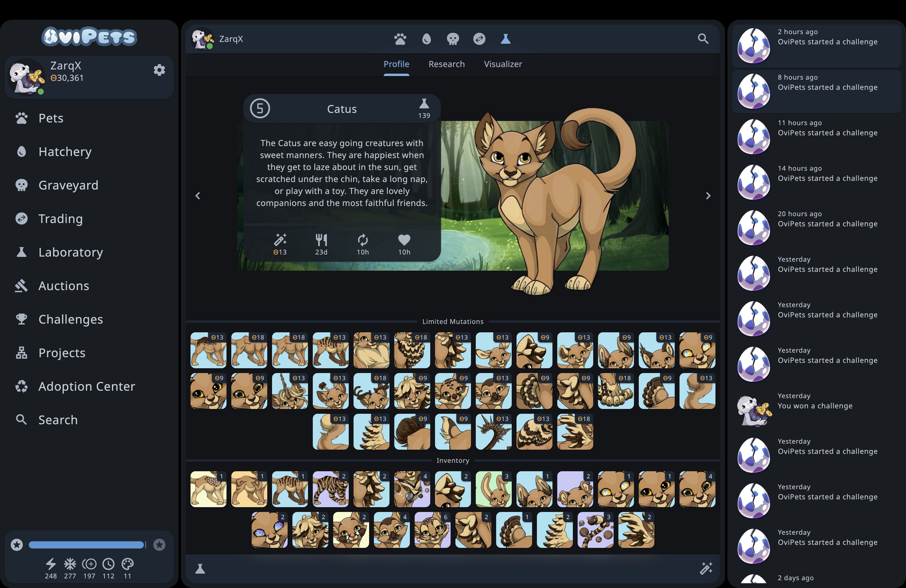Click the trading arrows icon in header
Viewport: 906px width, 588px height.
point(479,39)
